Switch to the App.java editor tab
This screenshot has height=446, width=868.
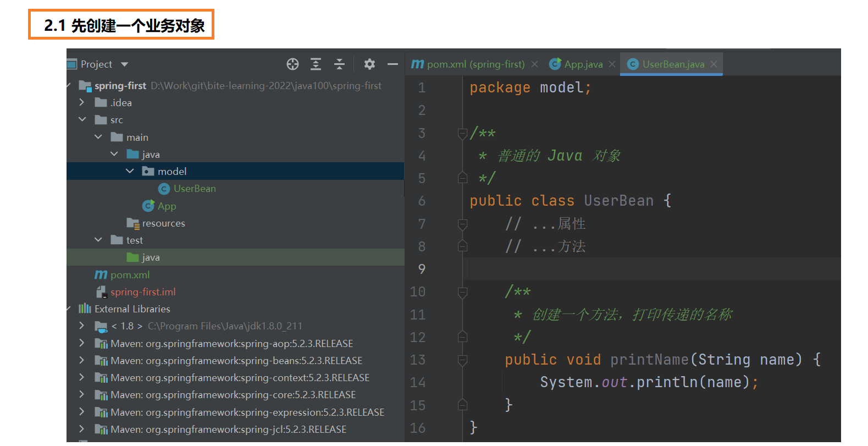coord(583,64)
